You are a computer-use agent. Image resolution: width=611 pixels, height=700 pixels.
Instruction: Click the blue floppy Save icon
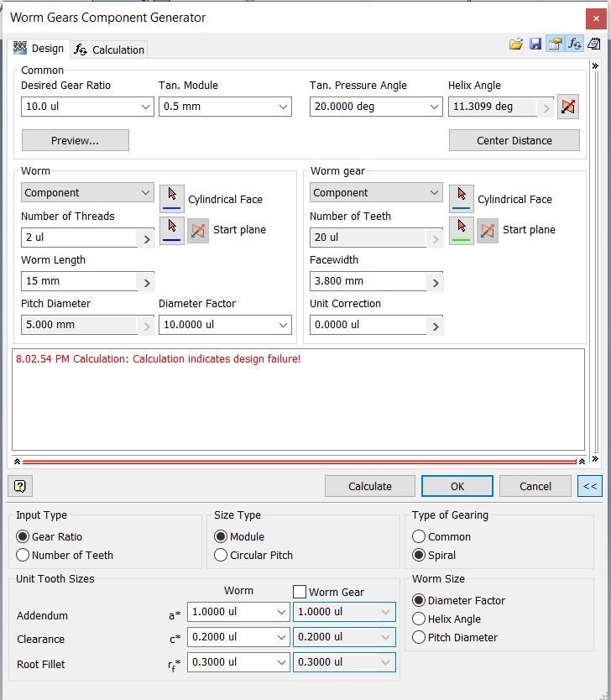point(535,44)
